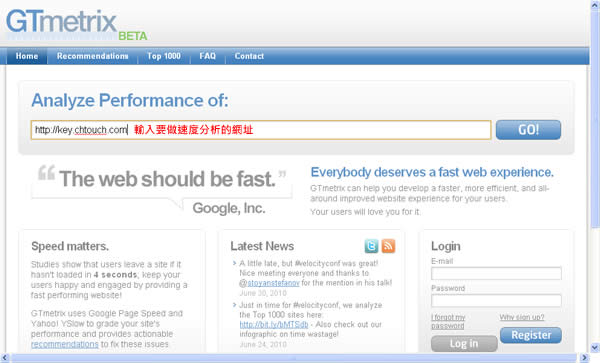Click the June 30, 2010 news date
The width and height of the screenshot is (600, 363).
tap(263, 293)
